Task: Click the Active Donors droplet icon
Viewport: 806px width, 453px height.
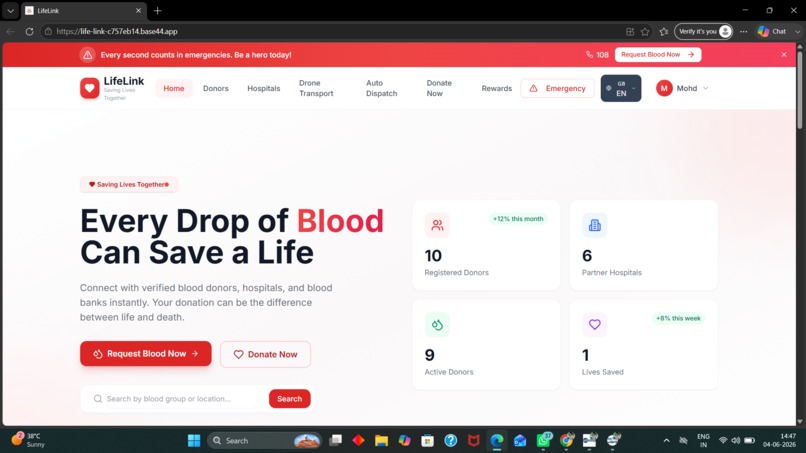Action: pyautogui.click(x=437, y=324)
